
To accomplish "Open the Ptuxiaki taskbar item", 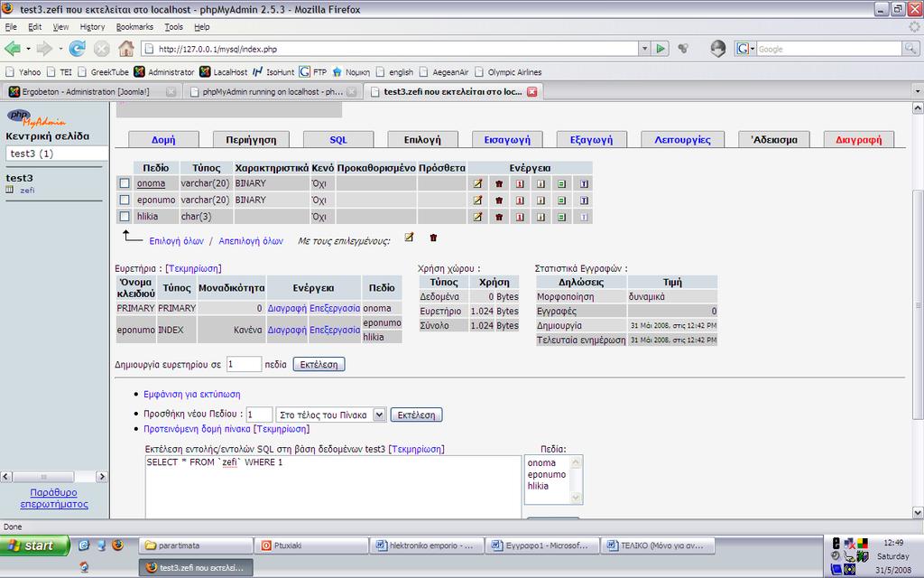I will 311,545.
